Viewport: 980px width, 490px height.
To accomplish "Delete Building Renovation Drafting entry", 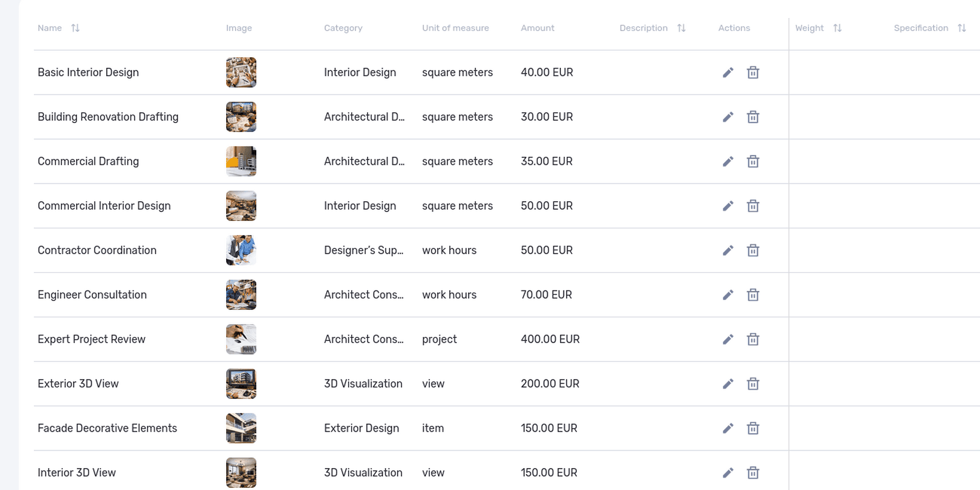I will 753,117.
